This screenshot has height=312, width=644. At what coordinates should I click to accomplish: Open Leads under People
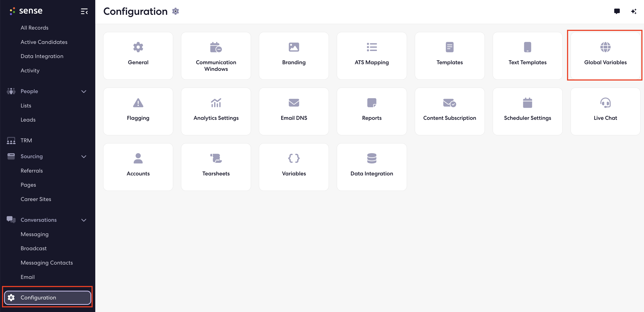[x=28, y=120]
